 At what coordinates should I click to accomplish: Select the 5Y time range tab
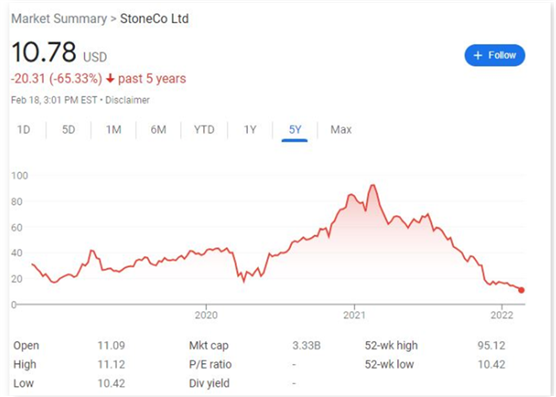click(x=295, y=130)
